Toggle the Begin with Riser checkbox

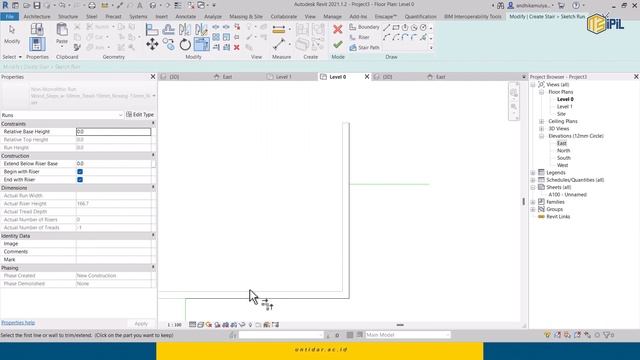(x=80, y=171)
